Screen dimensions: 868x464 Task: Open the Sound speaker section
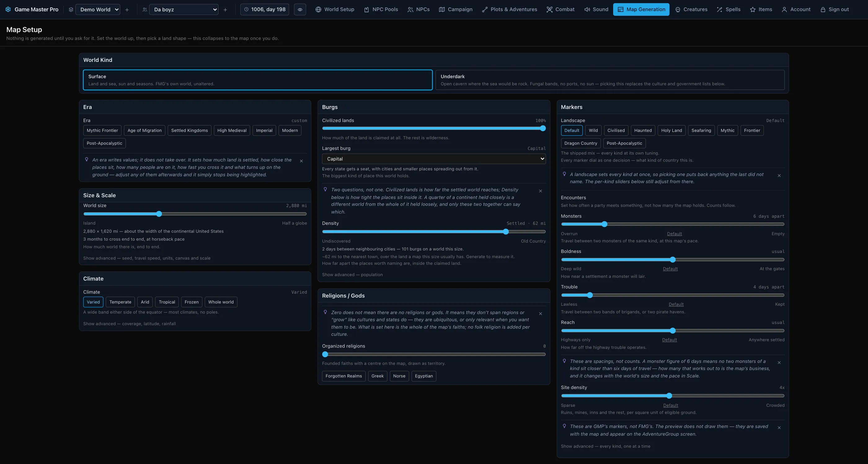pos(596,9)
